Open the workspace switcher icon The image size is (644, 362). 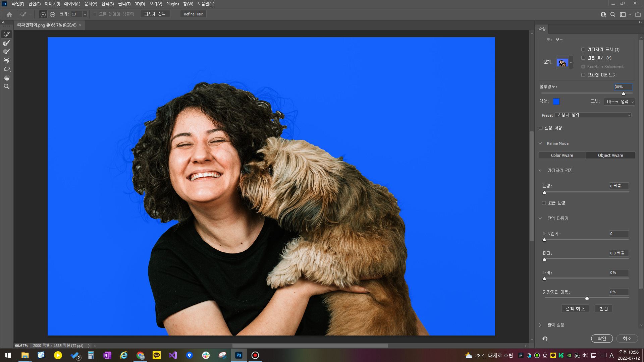tap(623, 14)
